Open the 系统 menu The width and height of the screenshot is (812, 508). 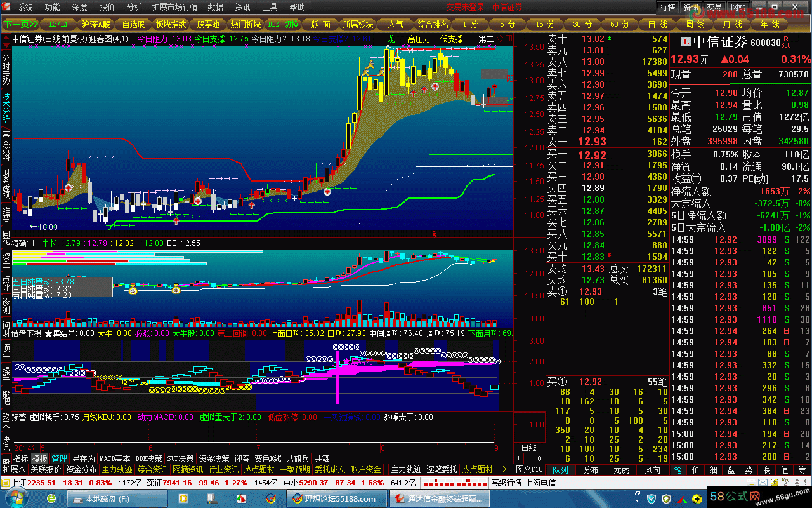pyautogui.click(x=25, y=7)
